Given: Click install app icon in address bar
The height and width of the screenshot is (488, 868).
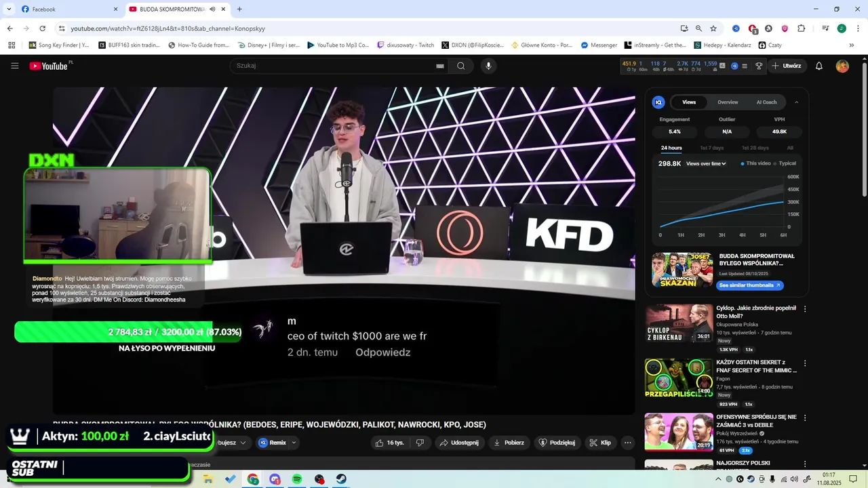Looking at the screenshot, I should point(684,28).
